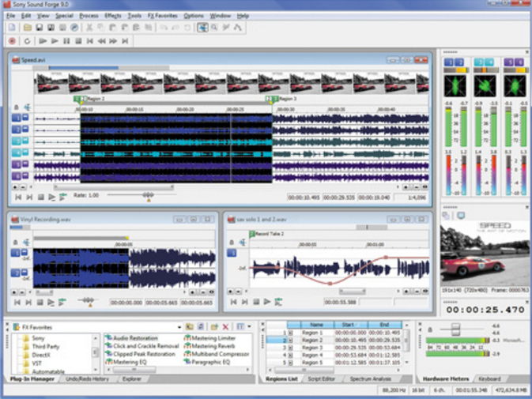
Task: Create a new file with the New icon
Action: click(x=12, y=28)
